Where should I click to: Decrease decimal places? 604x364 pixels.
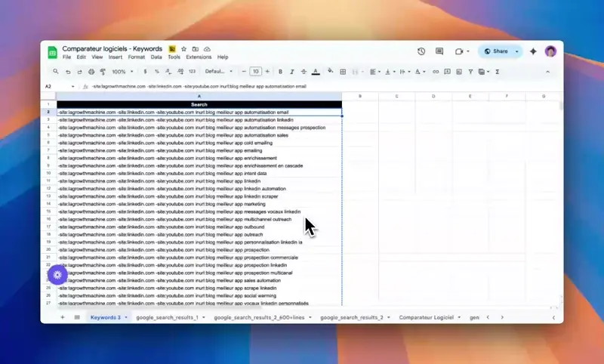tap(168, 72)
